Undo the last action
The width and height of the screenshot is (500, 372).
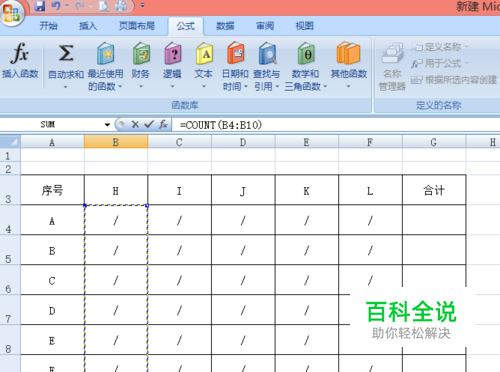[x=56, y=6]
